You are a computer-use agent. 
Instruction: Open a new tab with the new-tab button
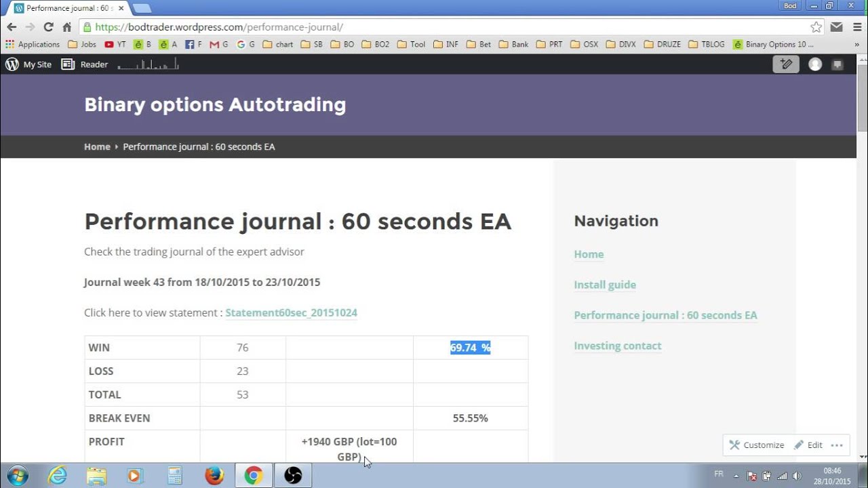click(142, 8)
